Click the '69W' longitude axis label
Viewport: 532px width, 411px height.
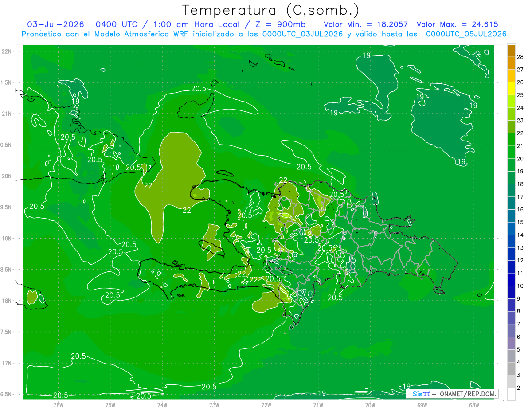pos(422,405)
